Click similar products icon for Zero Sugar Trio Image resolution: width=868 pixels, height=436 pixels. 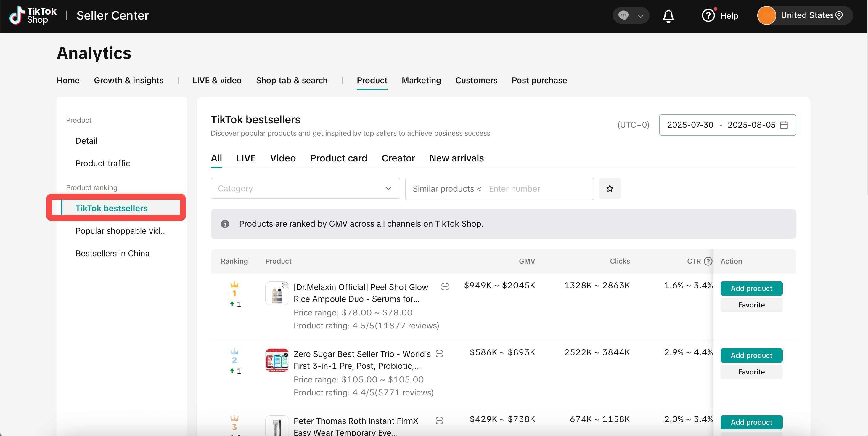pyautogui.click(x=439, y=354)
